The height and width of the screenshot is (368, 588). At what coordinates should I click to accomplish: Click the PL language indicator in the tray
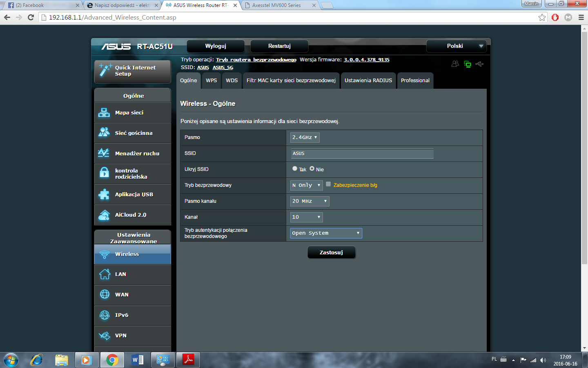click(x=494, y=359)
